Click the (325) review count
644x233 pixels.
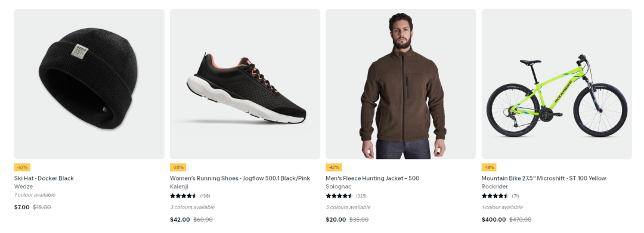(361, 196)
